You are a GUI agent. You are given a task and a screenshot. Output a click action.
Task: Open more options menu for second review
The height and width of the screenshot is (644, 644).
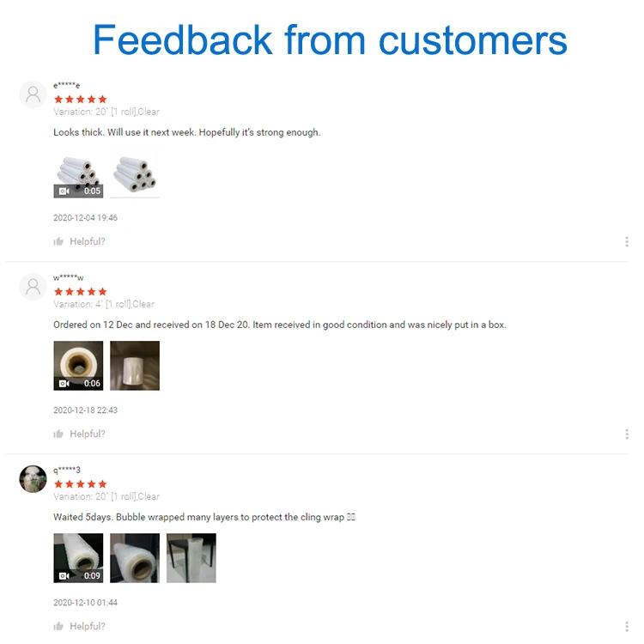point(627,434)
